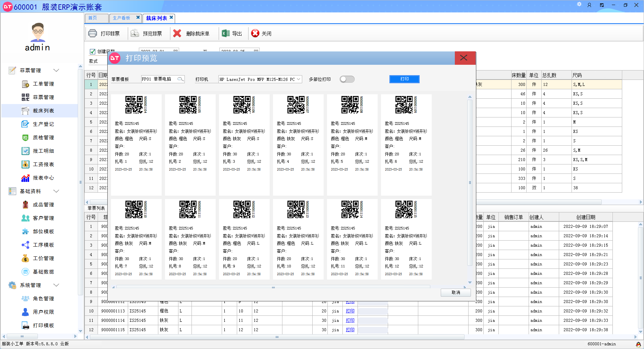Click the print preview vertical scrollbar
644x349 pixels.
[x=470, y=183]
